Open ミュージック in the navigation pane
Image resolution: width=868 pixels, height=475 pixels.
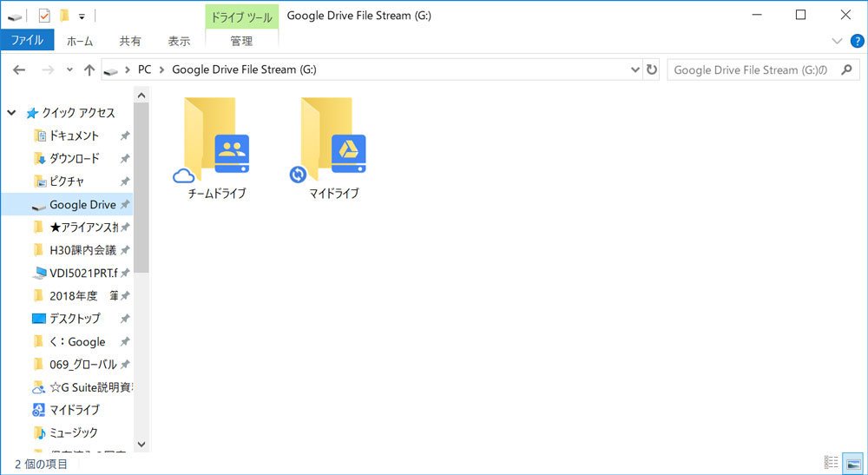pyautogui.click(x=73, y=433)
